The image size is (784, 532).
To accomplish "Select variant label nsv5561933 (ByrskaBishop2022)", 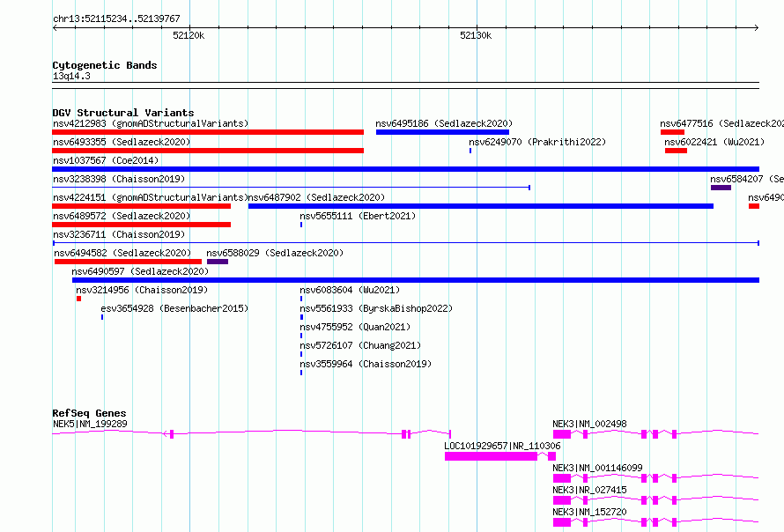I will click(376, 308).
